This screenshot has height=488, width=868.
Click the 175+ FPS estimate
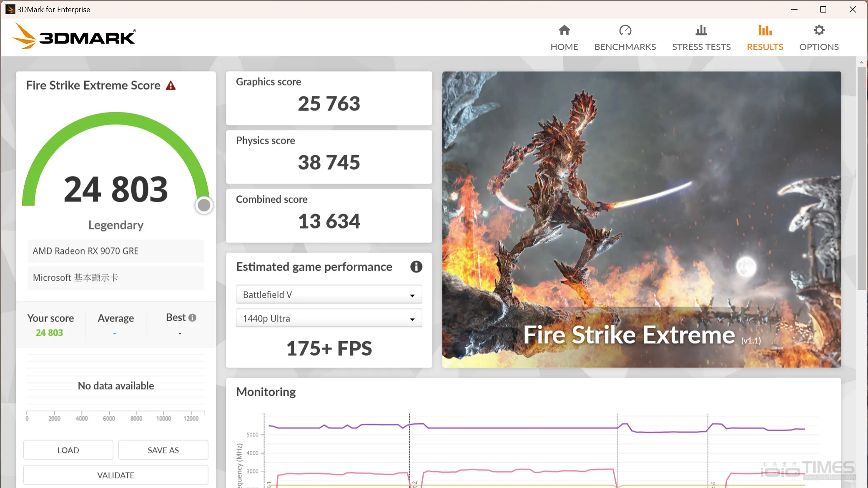329,348
